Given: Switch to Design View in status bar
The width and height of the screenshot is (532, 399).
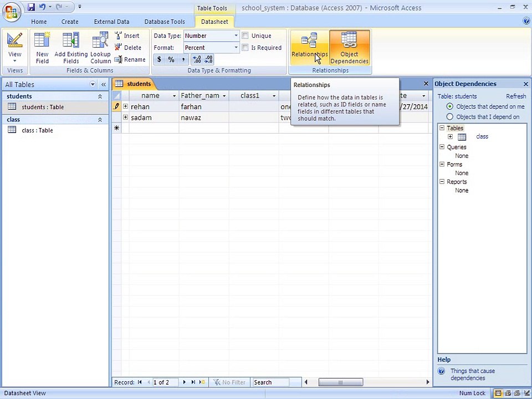Looking at the screenshot, I should (x=526, y=393).
